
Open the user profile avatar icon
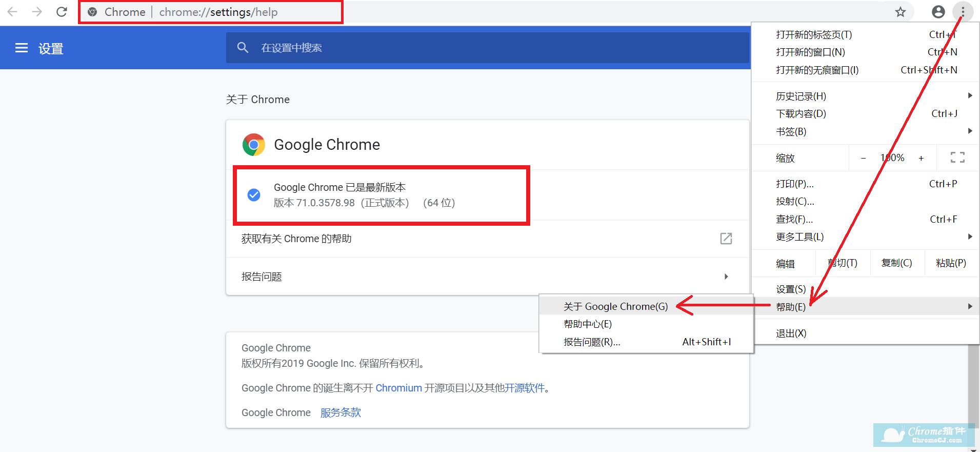coord(938,12)
